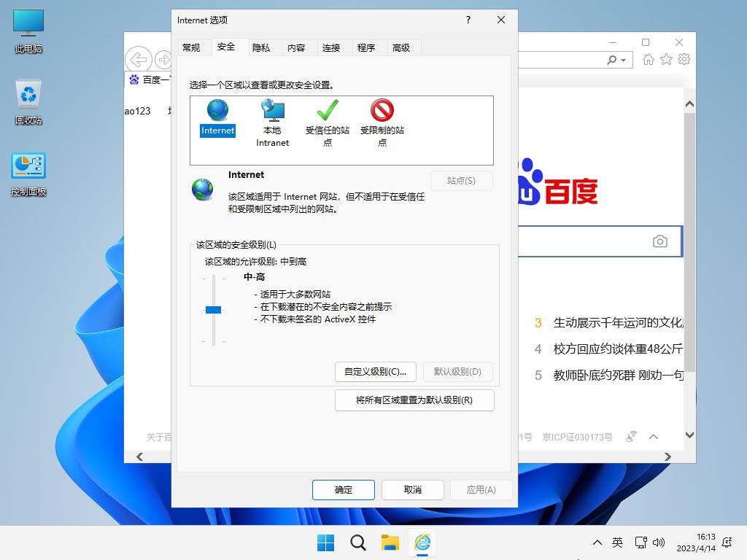
Task: Open the browser settings gear icon
Action: [684, 60]
